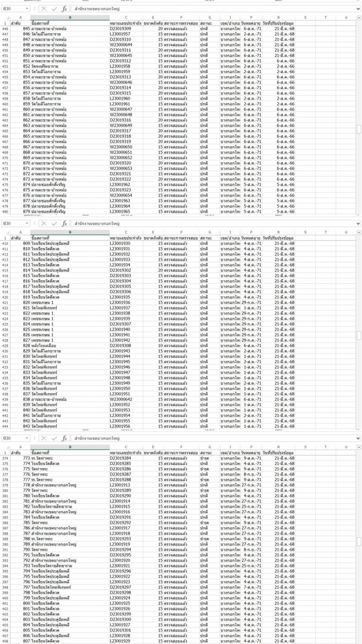Image resolution: width=362 pixels, height=644 pixels.
Task: Select column C header in middle spreadsheet
Action: [126, 232]
